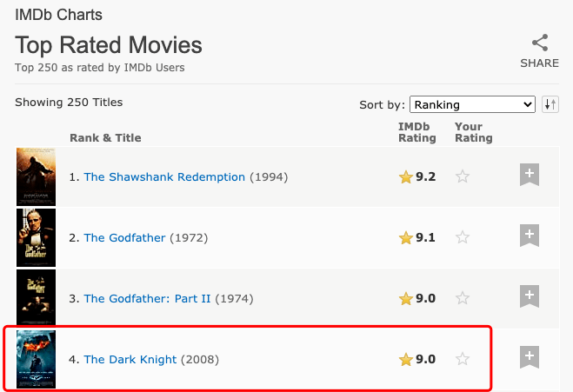This screenshot has width=573, height=392.
Task: Click the Share icon
Action: pyautogui.click(x=540, y=43)
